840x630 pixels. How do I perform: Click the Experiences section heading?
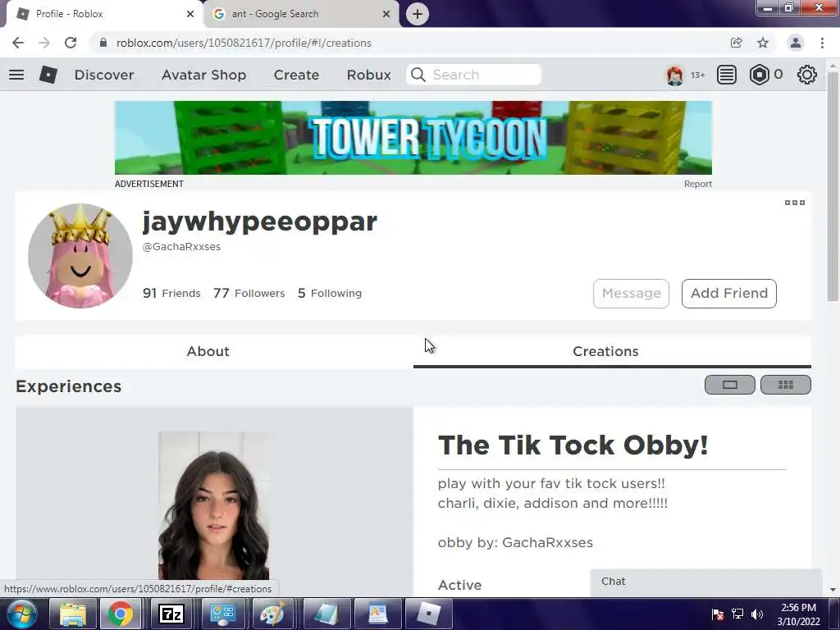[69, 386]
